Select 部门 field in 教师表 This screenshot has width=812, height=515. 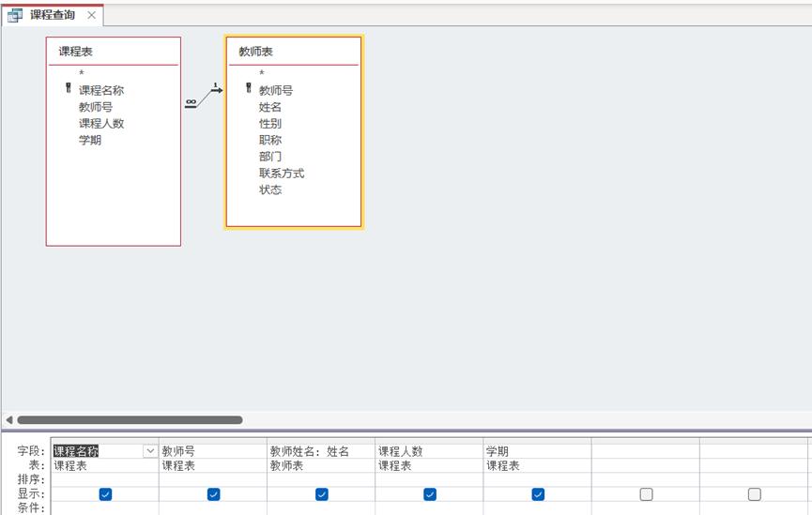tap(270, 157)
